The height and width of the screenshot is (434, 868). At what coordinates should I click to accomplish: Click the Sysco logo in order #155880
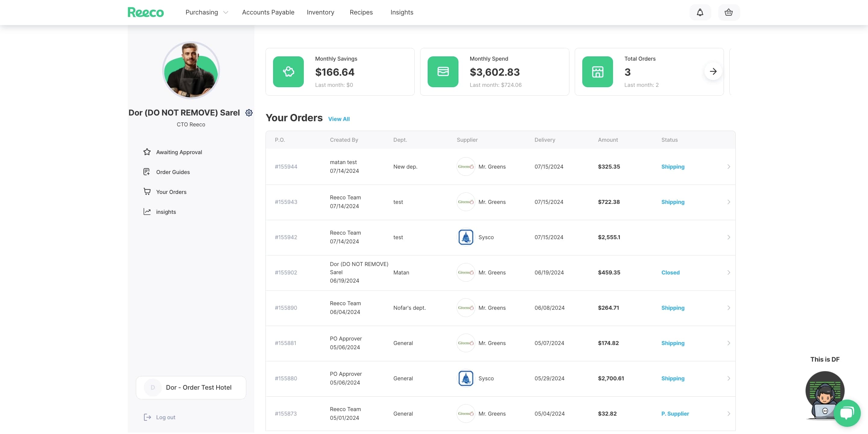(x=466, y=379)
